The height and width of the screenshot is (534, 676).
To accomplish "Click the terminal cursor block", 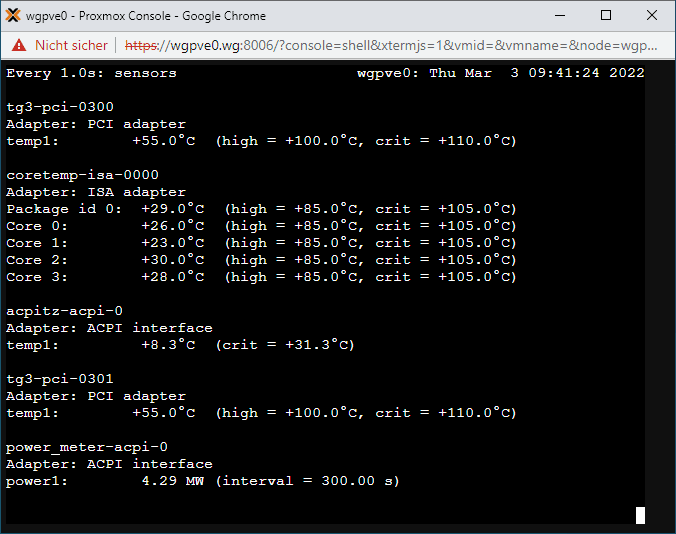I will point(640,515).
